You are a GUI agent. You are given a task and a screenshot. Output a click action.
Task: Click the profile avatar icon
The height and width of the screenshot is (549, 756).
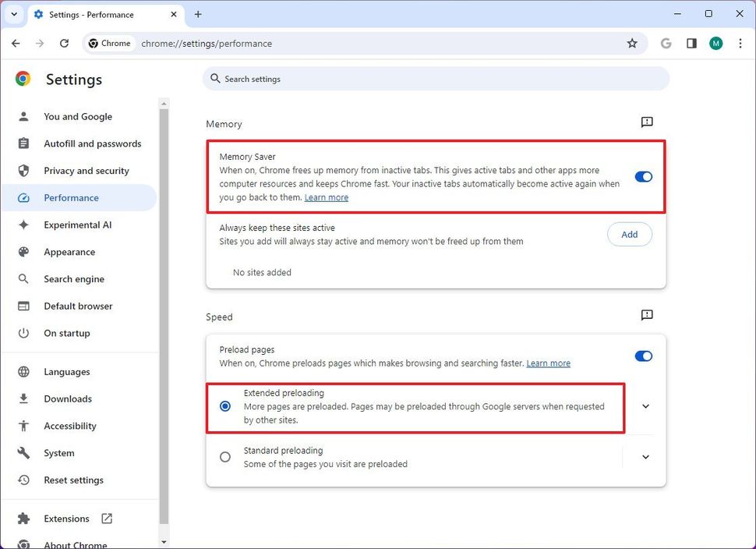(715, 44)
